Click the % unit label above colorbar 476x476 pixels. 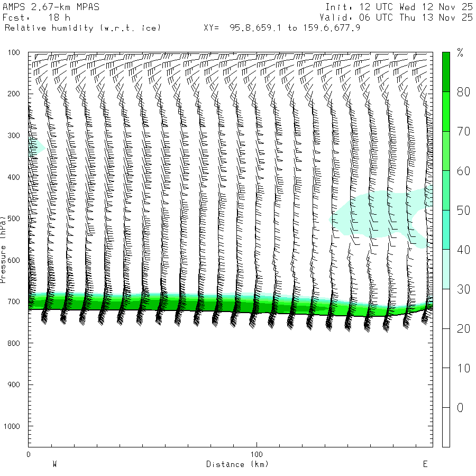(460, 52)
